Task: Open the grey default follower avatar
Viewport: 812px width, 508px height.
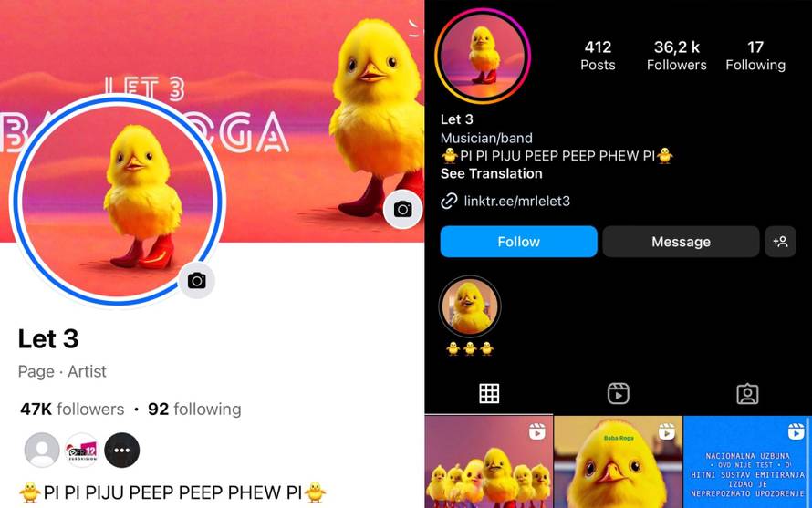Action: [x=42, y=450]
